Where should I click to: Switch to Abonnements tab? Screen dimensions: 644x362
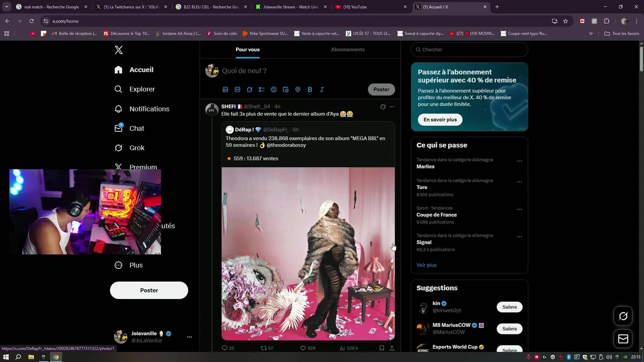(348, 49)
